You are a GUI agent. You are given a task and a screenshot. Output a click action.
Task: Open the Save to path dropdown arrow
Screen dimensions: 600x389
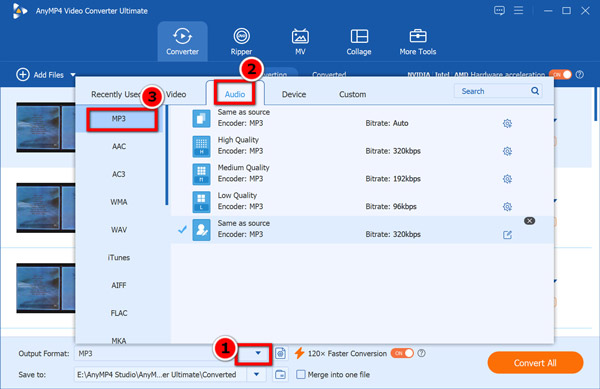point(256,374)
